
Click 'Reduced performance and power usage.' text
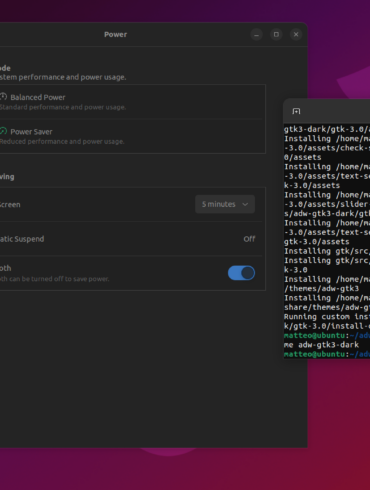(62, 142)
